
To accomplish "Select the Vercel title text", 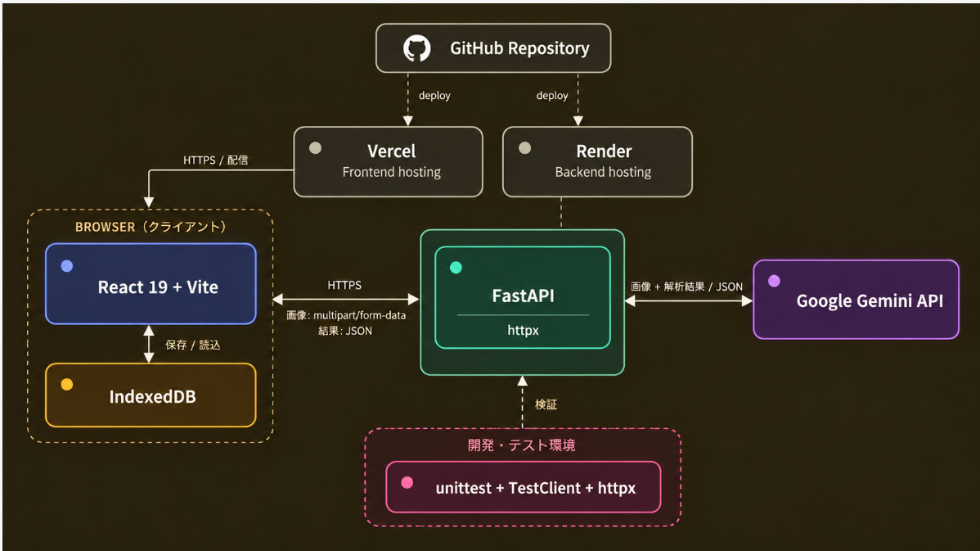I will click(x=391, y=151).
